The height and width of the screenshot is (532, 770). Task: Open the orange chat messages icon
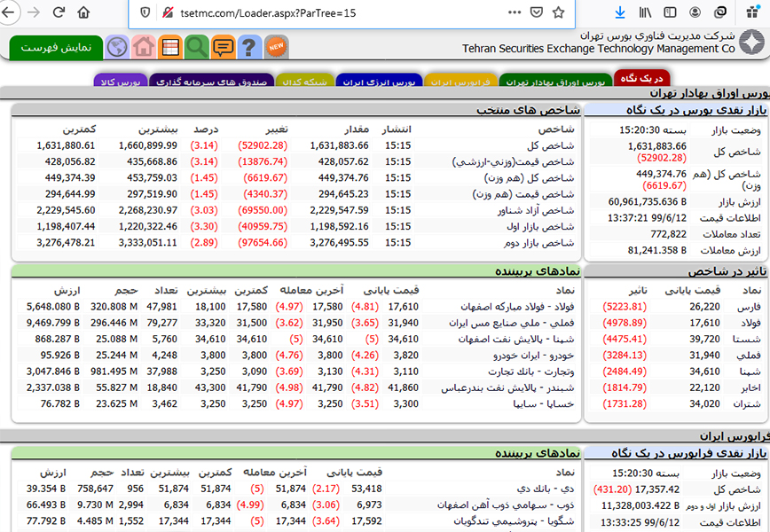tap(223, 47)
